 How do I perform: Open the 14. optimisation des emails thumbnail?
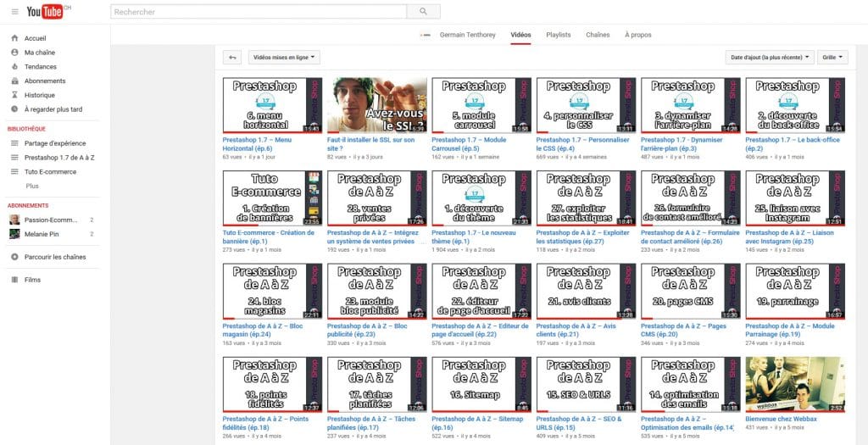click(690, 385)
